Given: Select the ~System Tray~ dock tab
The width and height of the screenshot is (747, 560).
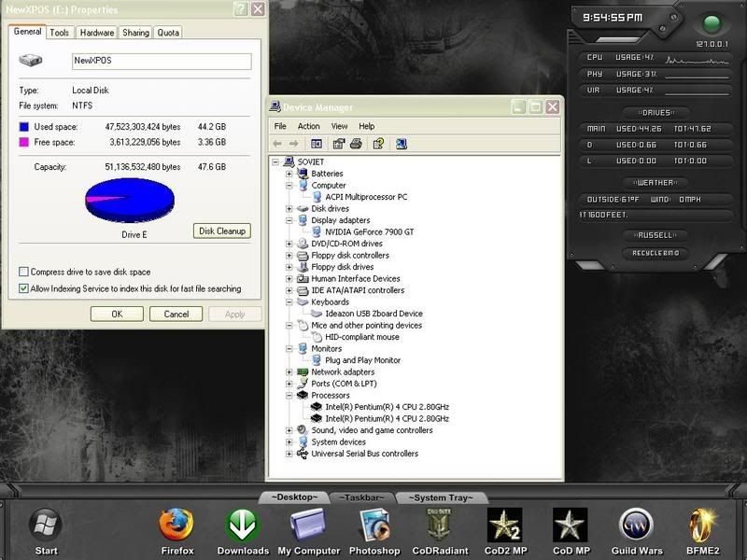Looking at the screenshot, I should 441,497.
